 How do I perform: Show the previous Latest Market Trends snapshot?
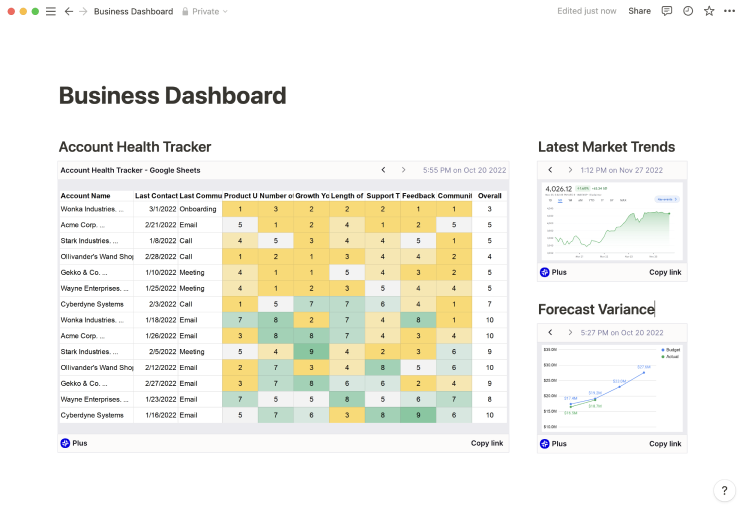[x=550, y=170]
